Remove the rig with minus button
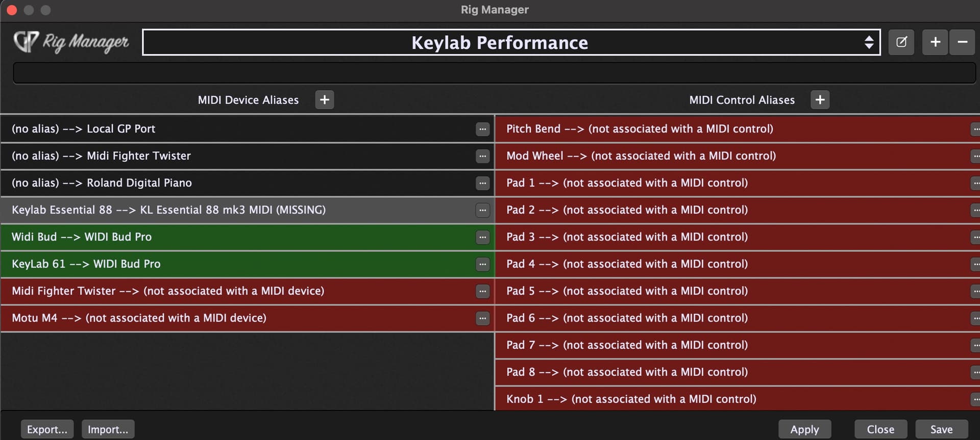 coord(962,42)
